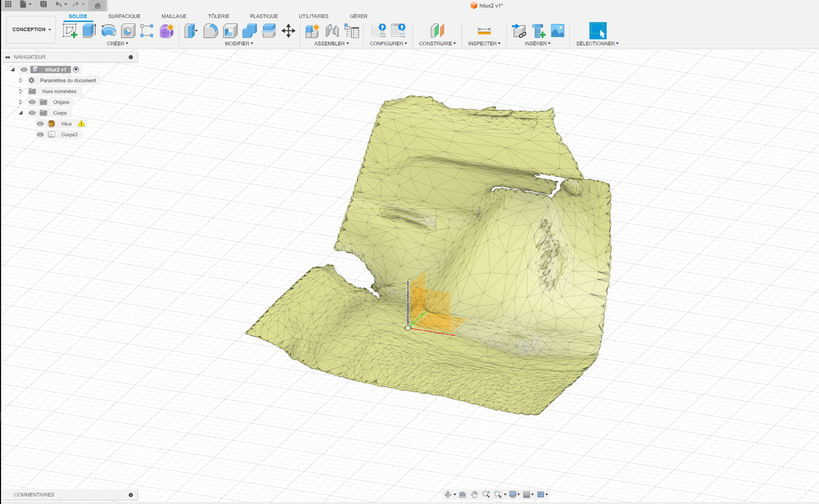Select the Hole tool
This screenshot has height=504, width=819.
pos(128,31)
